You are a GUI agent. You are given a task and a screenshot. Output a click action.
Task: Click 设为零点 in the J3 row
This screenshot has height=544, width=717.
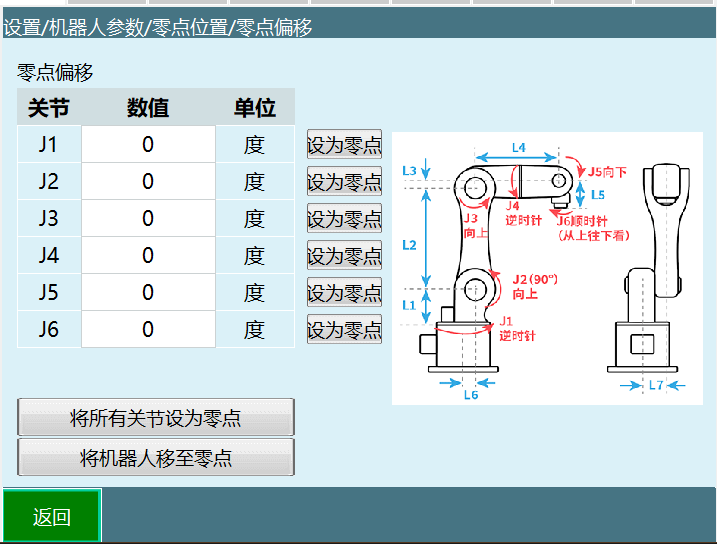tap(344, 218)
